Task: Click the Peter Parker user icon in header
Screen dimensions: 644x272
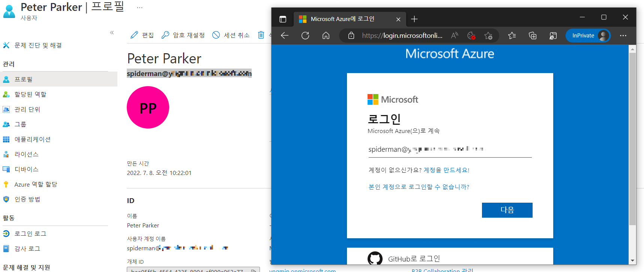Action: tap(9, 11)
